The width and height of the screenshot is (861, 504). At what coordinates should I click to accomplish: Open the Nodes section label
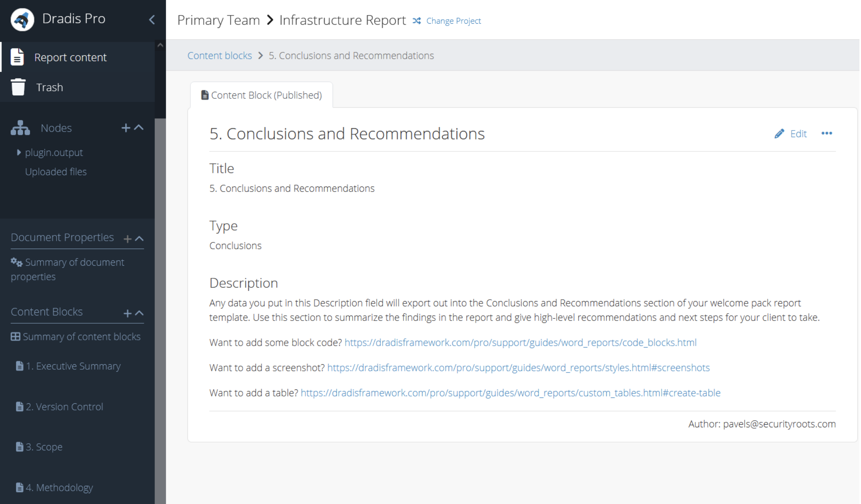pyautogui.click(x=56, y=128)
